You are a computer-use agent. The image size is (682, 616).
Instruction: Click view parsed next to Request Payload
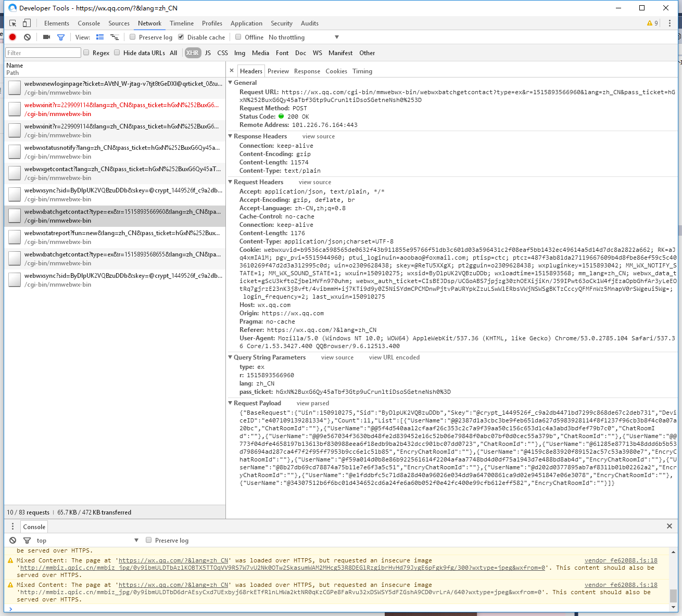click(313, 403)
